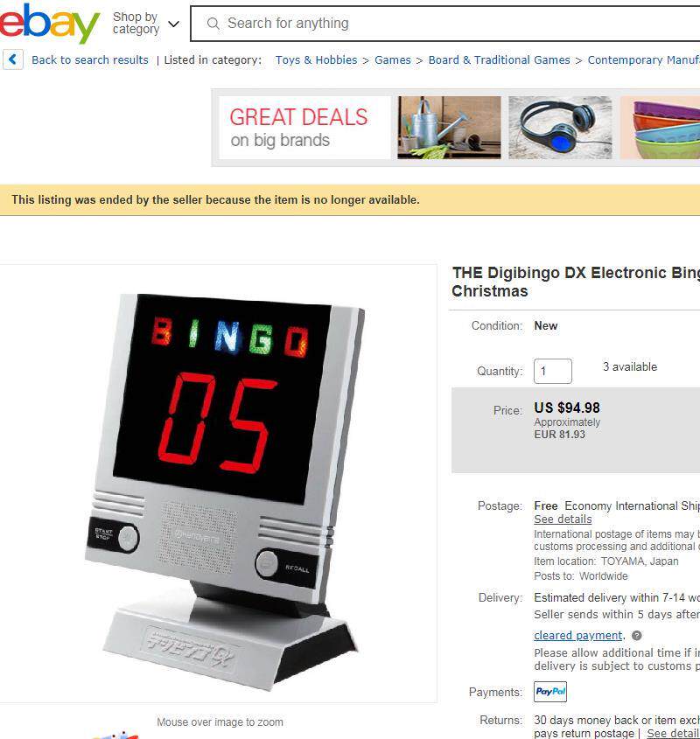Open the headphones deal image
700x739 pixels.
[560, 128]
